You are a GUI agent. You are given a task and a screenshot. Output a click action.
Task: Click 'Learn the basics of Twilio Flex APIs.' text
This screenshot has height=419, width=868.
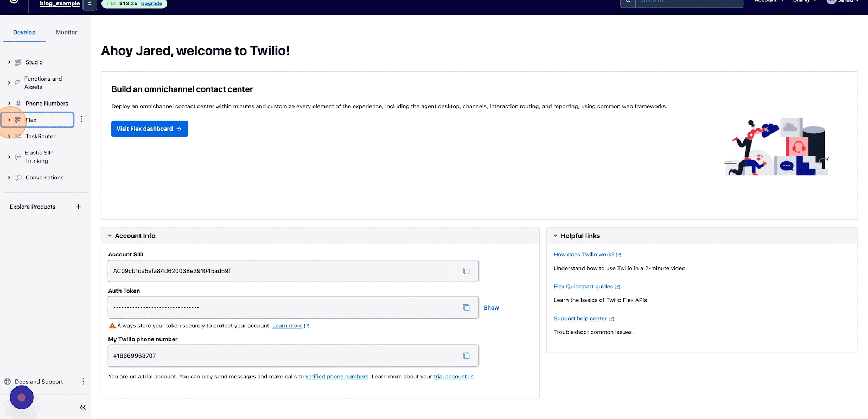(601, 300)
